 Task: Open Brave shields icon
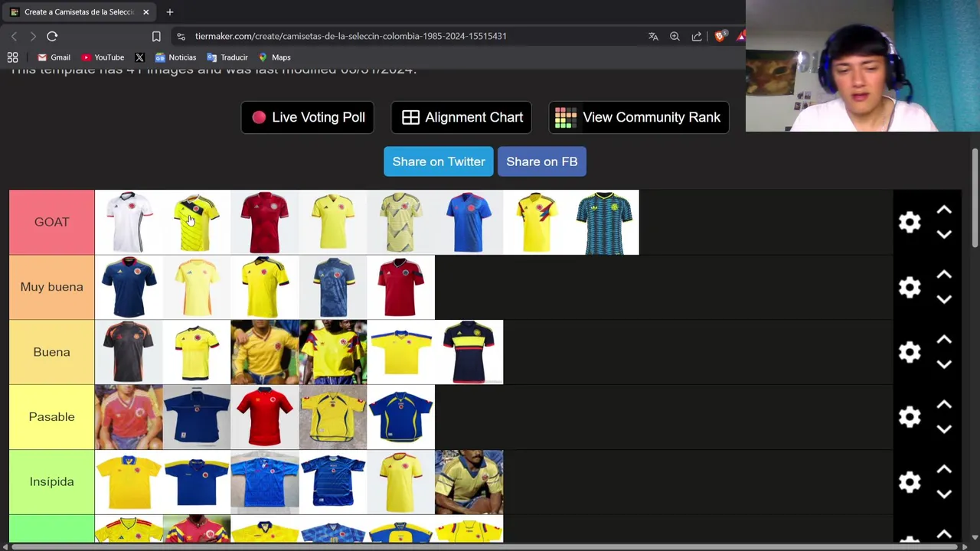[x=720, y=36]
